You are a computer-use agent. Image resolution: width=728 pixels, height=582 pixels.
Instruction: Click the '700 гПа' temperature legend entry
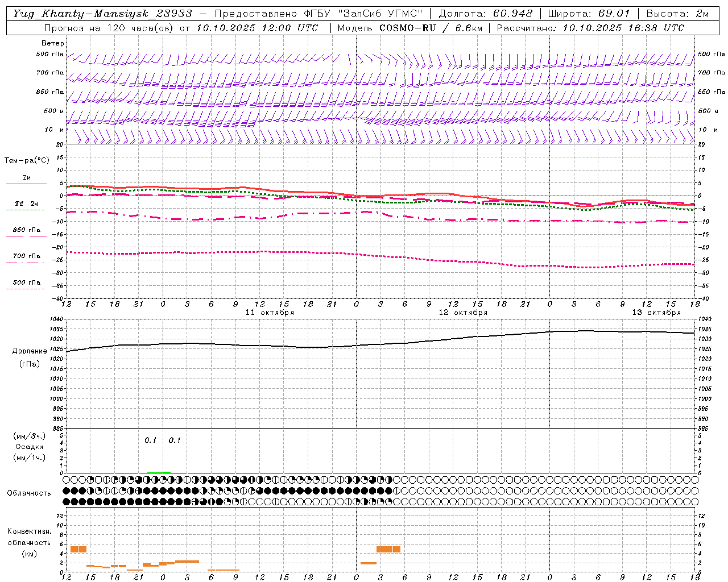pyautogui.click(x=26, y=256)
